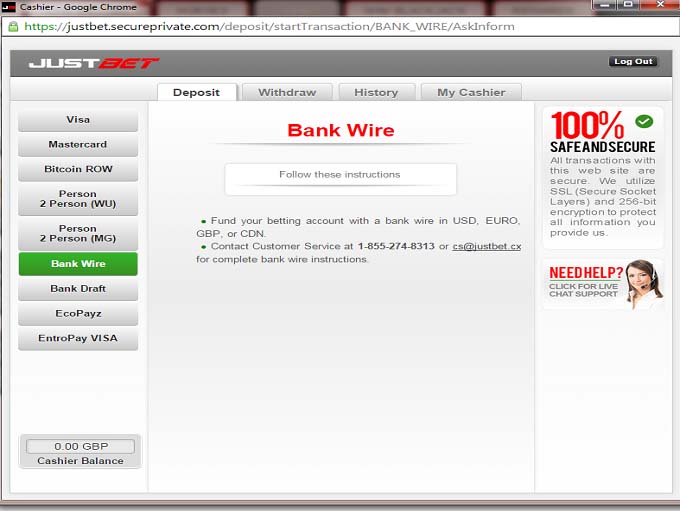This screenshot has width=680, height=511.
Task: Click the JustBet logo
Action: coord(93,63)
